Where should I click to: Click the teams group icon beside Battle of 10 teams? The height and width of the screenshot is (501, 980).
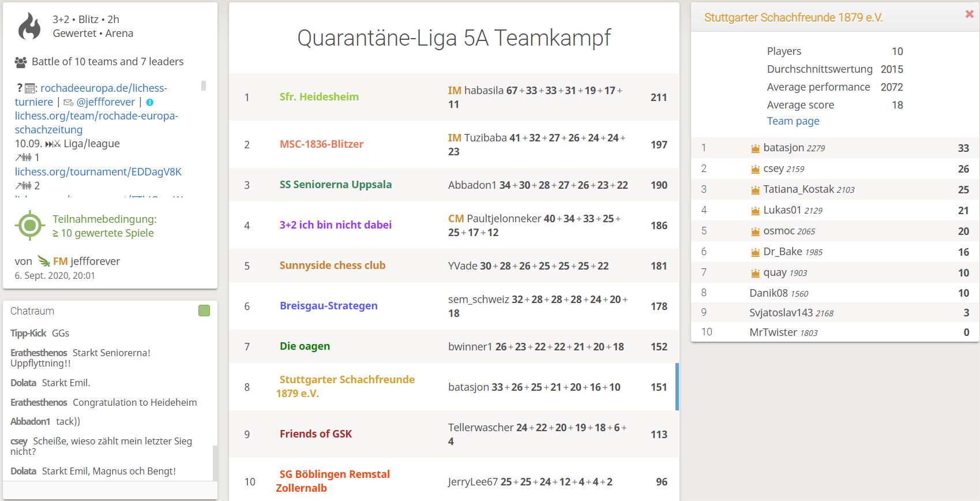[21, 62]
